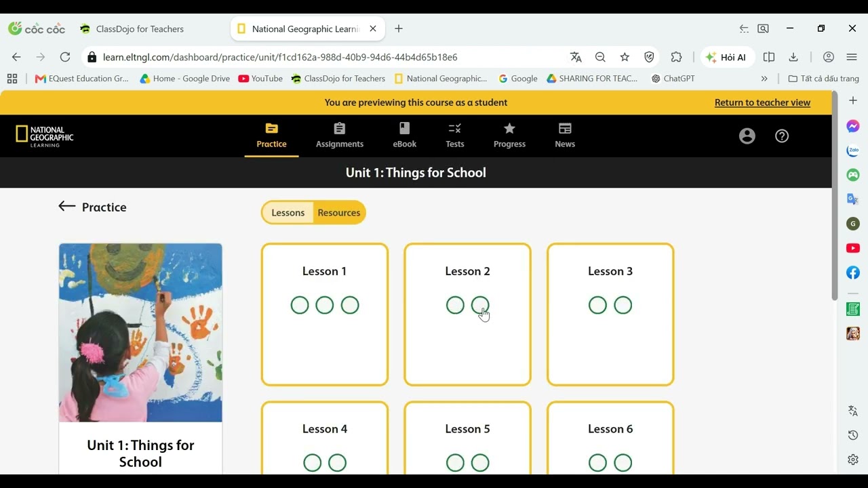Select second activity circle in Lesson 3
The image size is (868, 488).
pos(623,305)
